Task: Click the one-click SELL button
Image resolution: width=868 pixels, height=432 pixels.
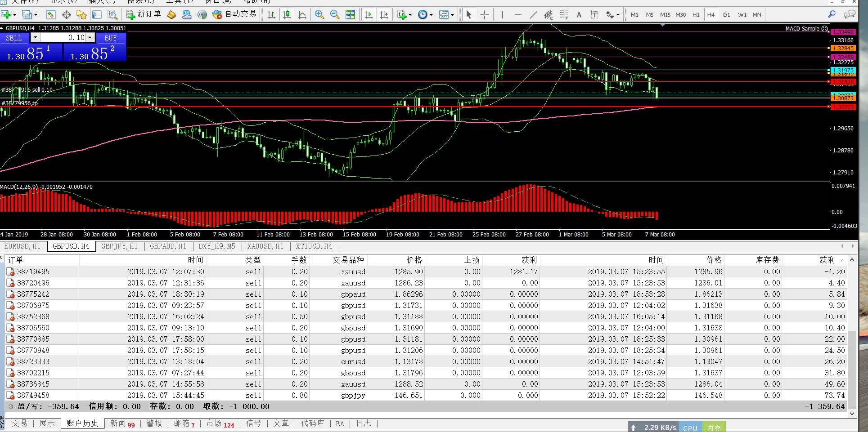Action: tap(14, 38)
